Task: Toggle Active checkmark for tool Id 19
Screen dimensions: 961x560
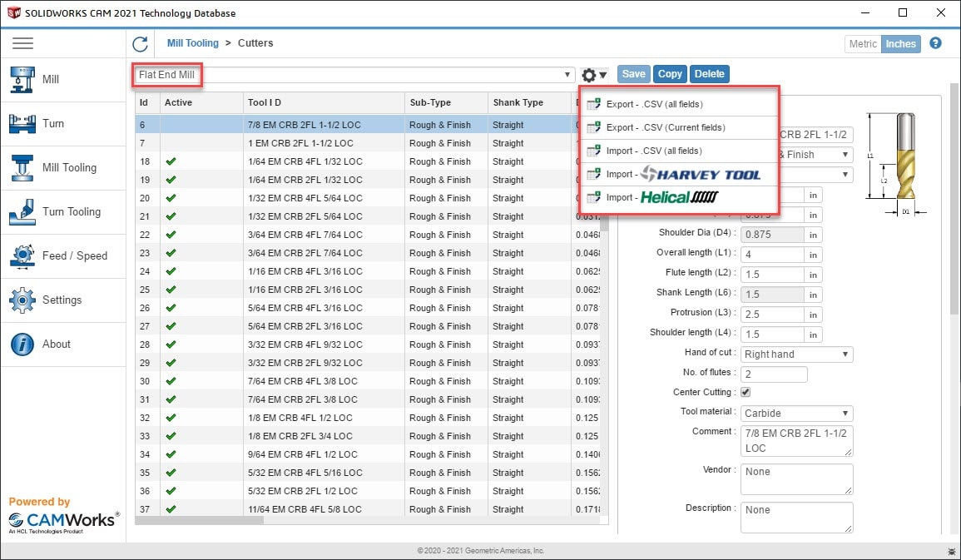Action: coord(171,180)
